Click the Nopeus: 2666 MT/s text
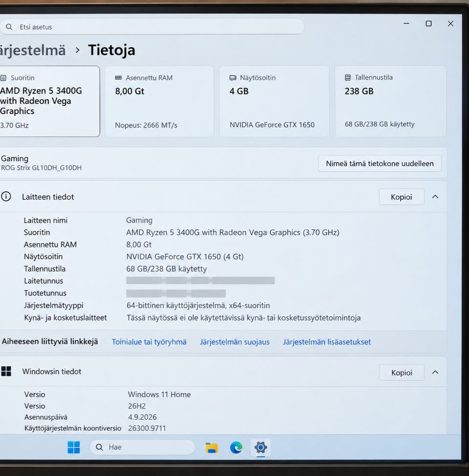The width and height of the screenshot is (469, 476). [146, 125]
